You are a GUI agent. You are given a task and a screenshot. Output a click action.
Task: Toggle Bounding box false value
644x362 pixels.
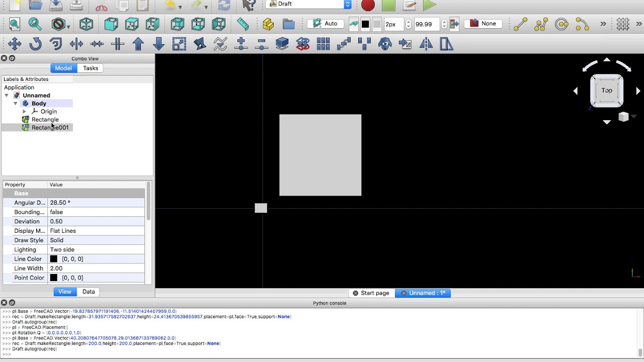click(x=96, y=212)
